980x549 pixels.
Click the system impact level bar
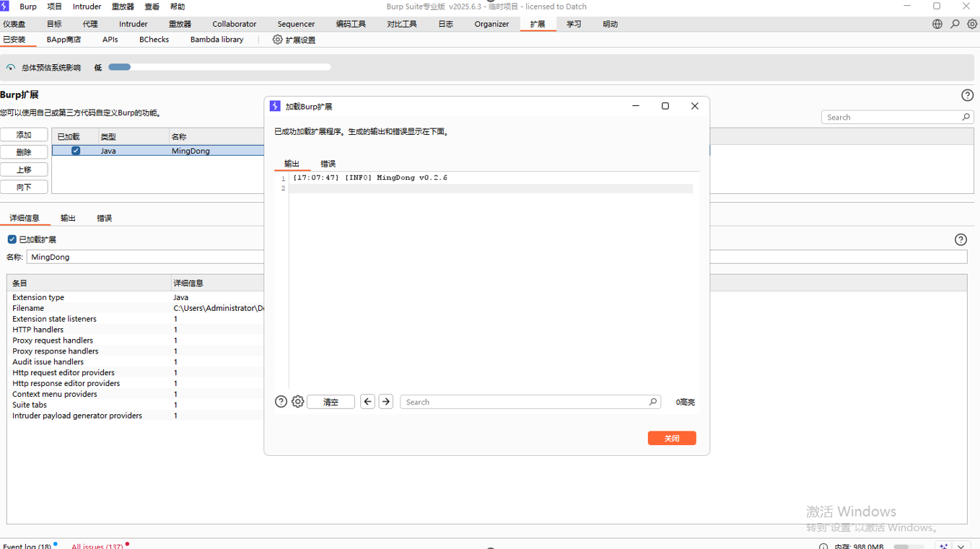(219, 67)
